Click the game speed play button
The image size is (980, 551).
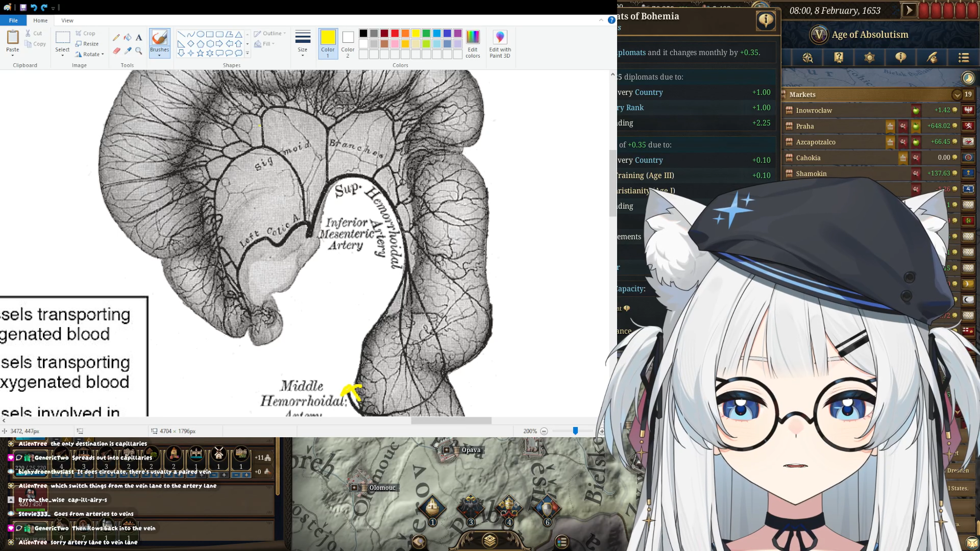[x=909, y=11]
